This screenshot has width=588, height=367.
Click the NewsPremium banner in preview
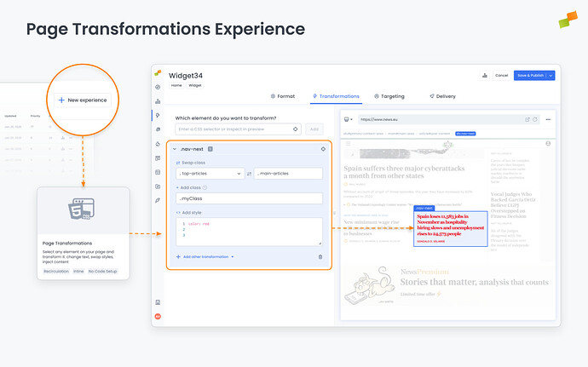click(x=448, y=285)
